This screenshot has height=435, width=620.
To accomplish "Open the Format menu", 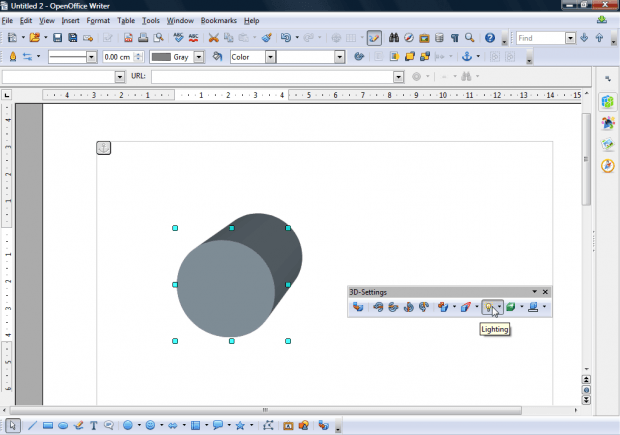I will coord(98,20).
